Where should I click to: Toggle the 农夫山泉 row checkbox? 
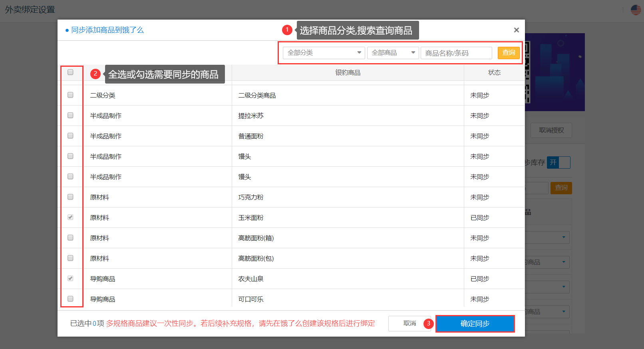pyautogui.click(x=70, y=279)
